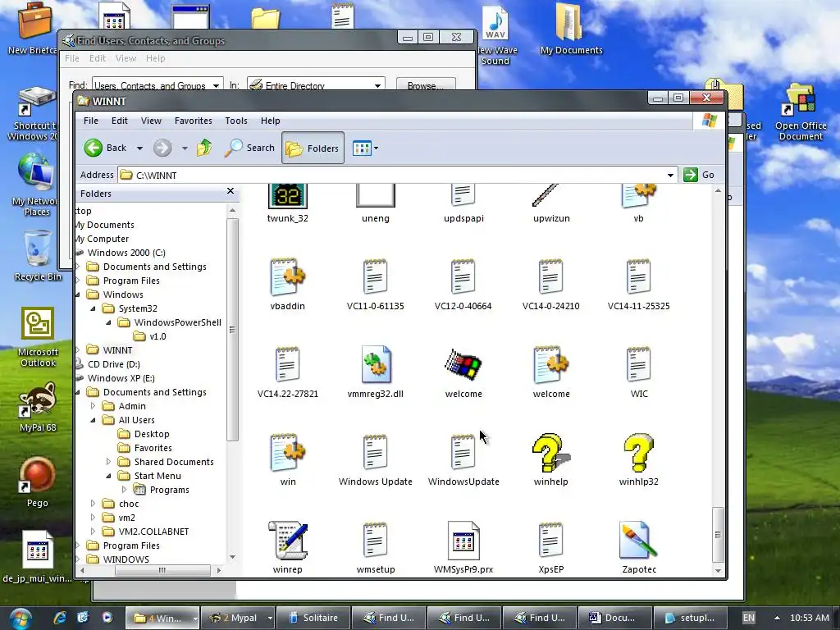The image size is (840, 630).
Task: Open the Edit menu in WINNT window
Action: pos(120,121)
